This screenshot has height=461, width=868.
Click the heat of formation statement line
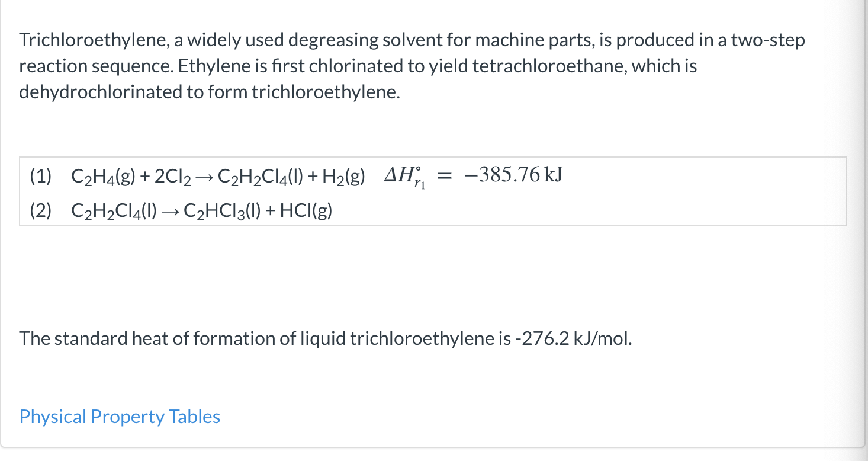click(325, 338)
